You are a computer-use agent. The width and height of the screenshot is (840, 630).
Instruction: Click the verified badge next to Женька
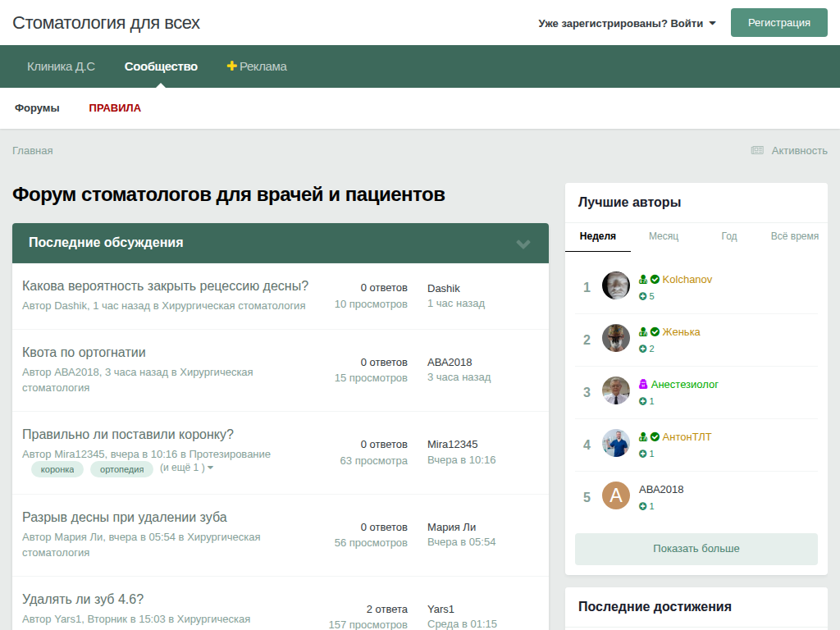655,332
